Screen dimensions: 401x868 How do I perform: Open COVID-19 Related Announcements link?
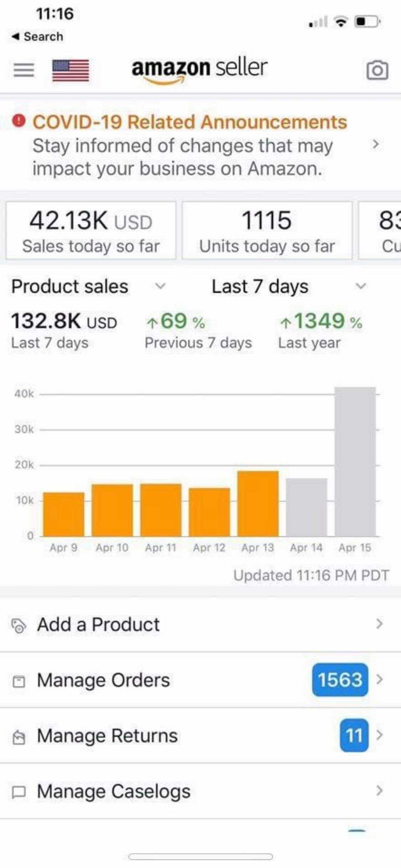190,122
